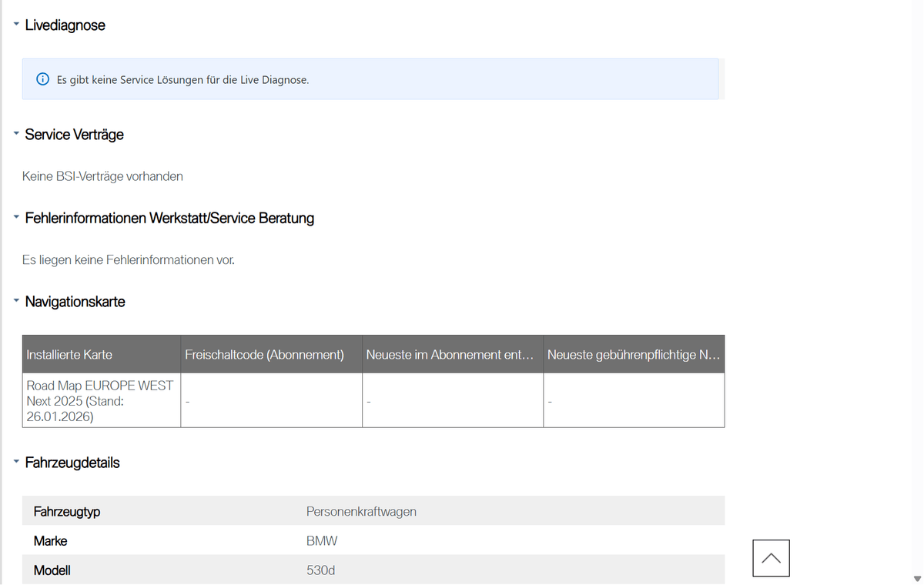Click the 'Service Verträge' heading text
The image size is (924, 585).
pyautogui.click(x=75, y=135)
